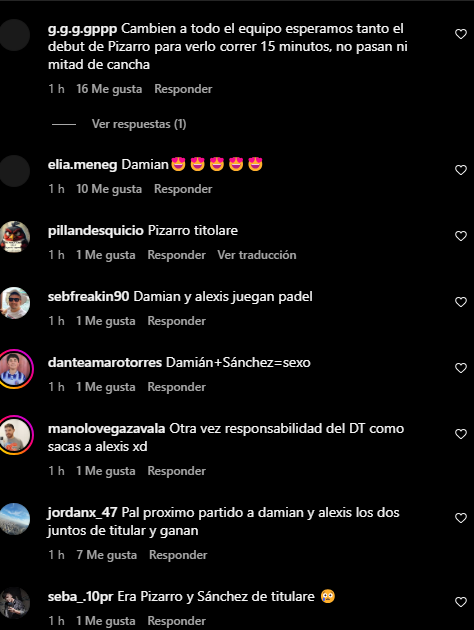Reply to g.g.g.gppp's comment
Screen dimensions: 474x630
click(x=183, y=89)
